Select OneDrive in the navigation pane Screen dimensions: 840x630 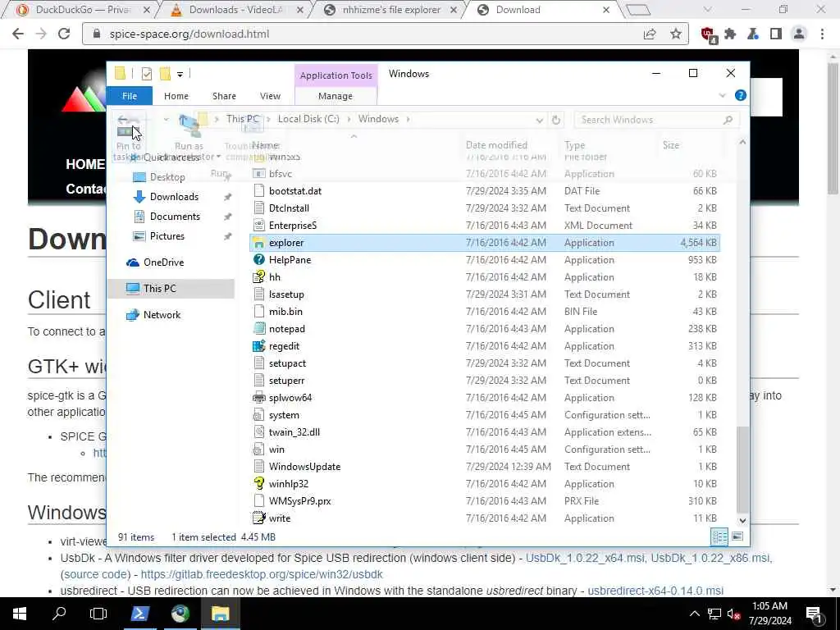point(163,262)
